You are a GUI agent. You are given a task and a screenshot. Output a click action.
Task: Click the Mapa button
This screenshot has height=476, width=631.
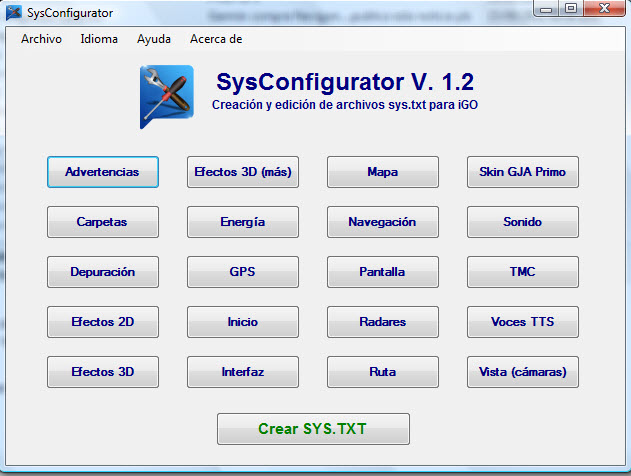tap(383, 172)
